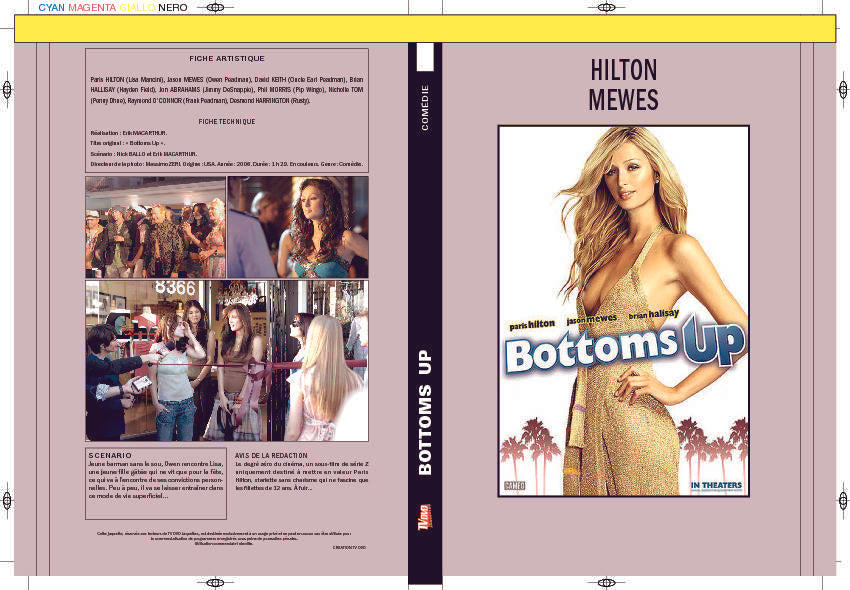Click the bottom registration mark below the back cover

tap(215, 583)
